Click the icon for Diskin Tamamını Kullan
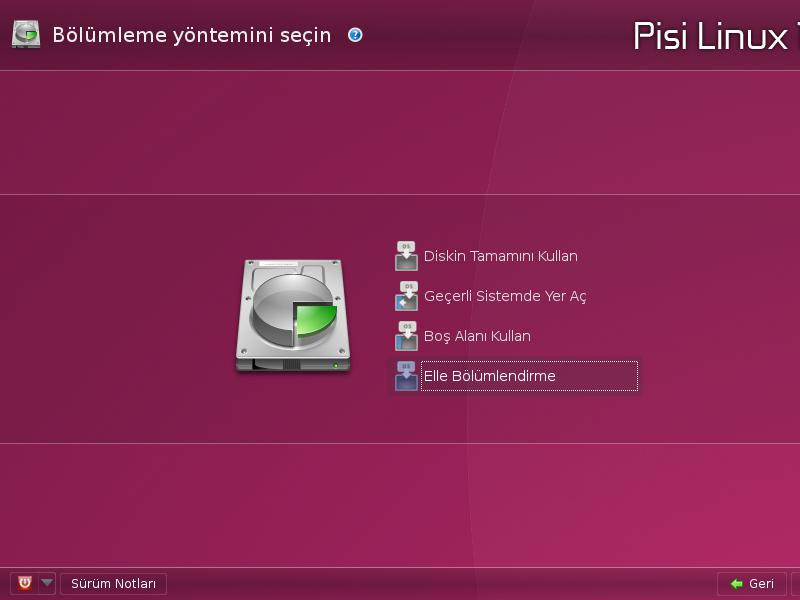The height and width of the screenshot is (600, 800). 407,256
